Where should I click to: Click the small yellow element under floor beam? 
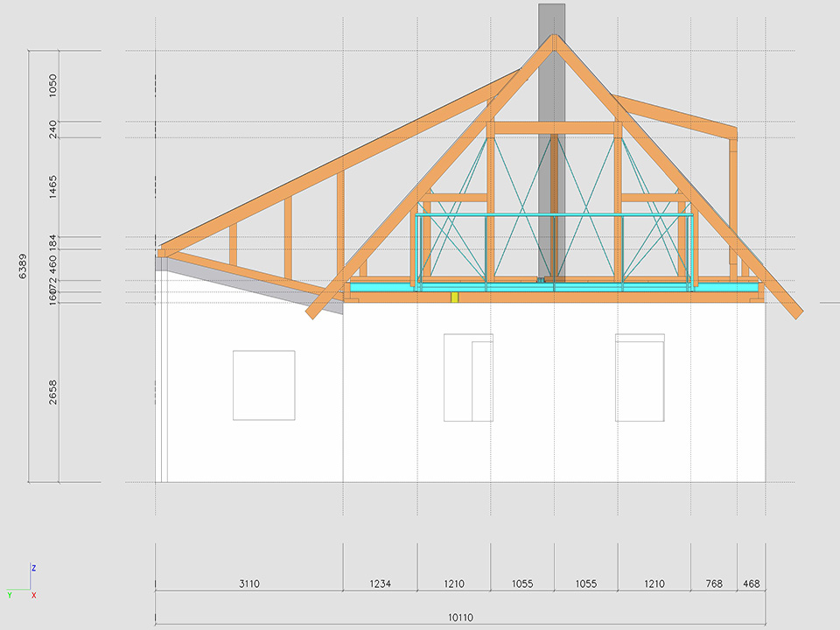click(455, 298)
